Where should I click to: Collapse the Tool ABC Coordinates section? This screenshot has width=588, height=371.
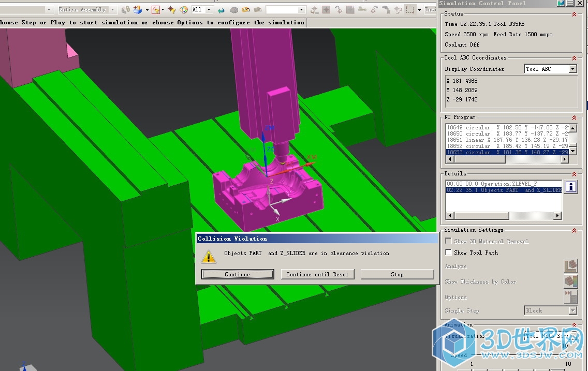coord(574,58)
